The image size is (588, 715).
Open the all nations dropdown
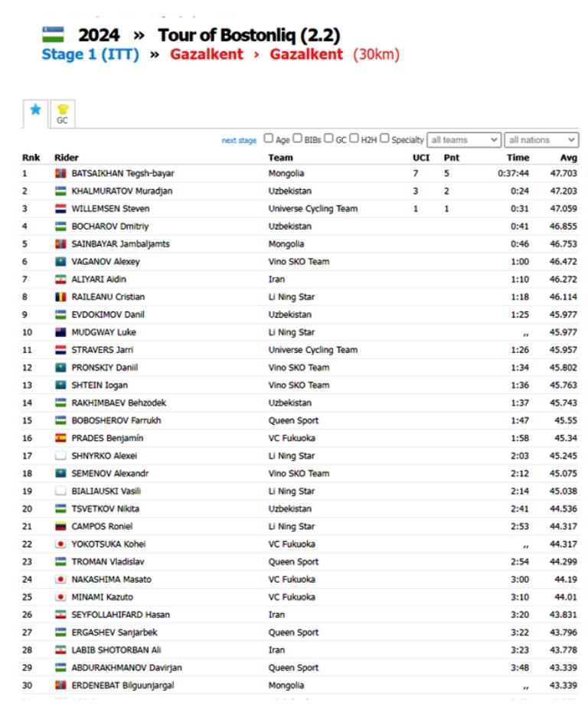point(541,140)
